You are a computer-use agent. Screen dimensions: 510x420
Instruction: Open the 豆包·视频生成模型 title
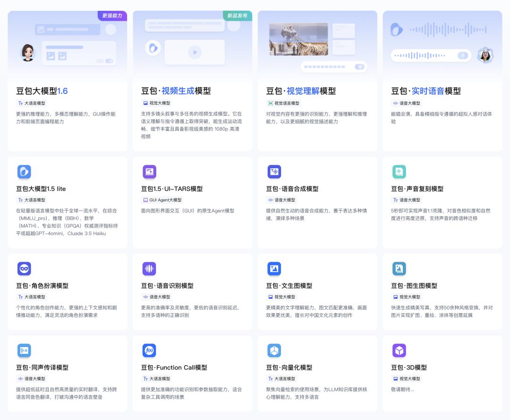[x=176, y=91]
